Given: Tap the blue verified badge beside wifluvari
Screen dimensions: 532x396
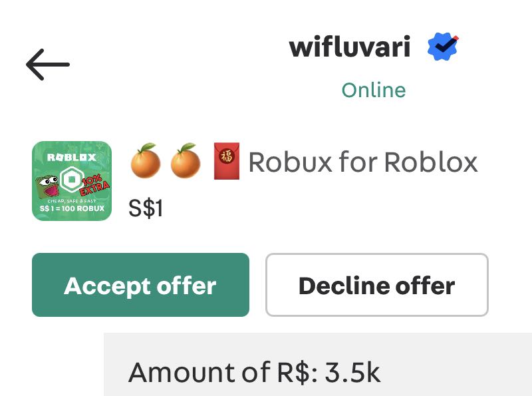Looking at the screenshot, I should pyautogui.click(x=443, y=45).
